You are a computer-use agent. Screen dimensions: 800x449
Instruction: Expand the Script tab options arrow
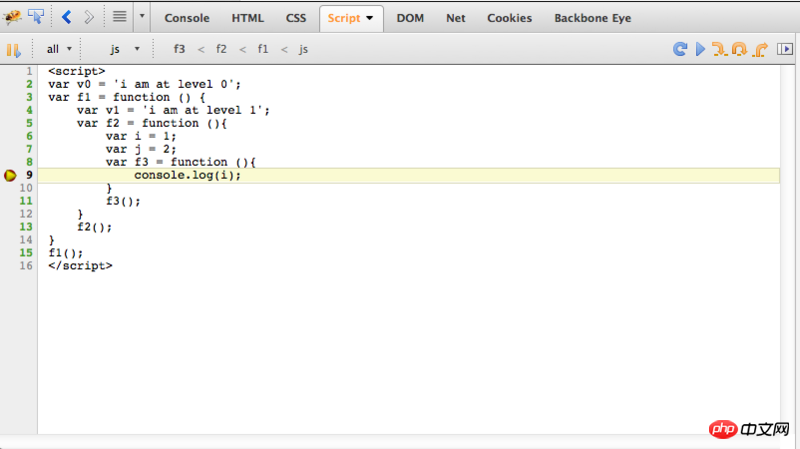point(369,18)
